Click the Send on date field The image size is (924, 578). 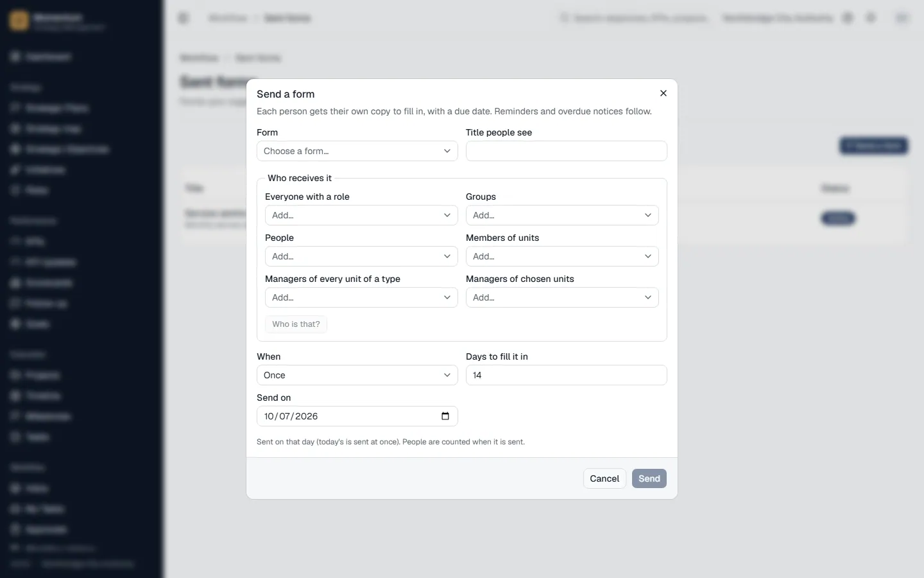[x=357, y=416]
